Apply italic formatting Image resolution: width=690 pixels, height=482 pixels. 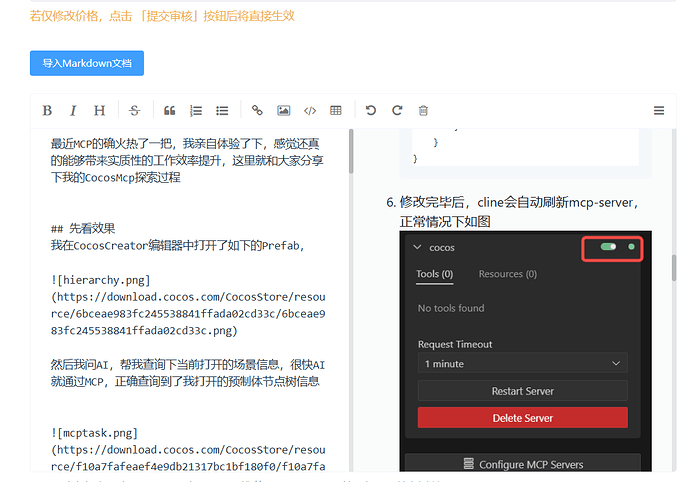point(73,110)
